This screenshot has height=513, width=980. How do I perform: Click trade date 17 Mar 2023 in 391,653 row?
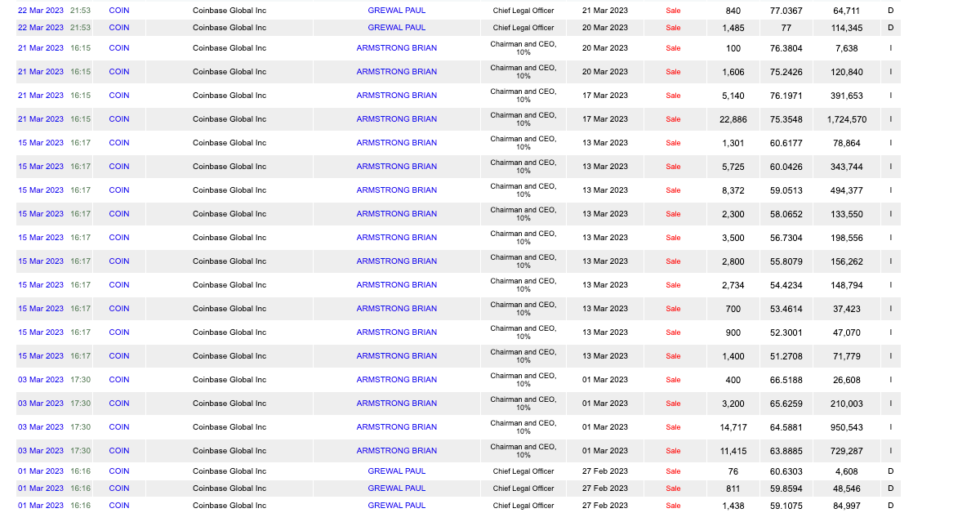605,96
